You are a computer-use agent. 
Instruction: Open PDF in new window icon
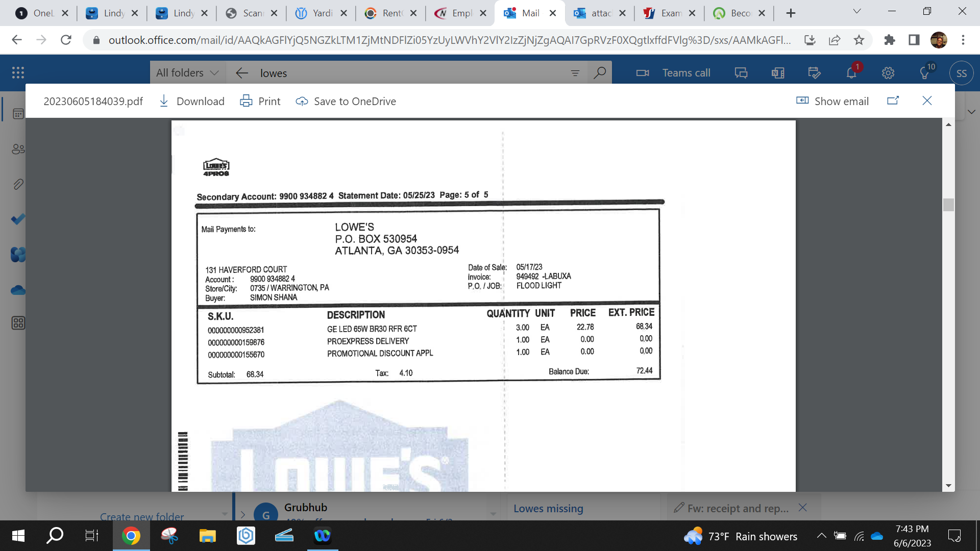[893, 101]
